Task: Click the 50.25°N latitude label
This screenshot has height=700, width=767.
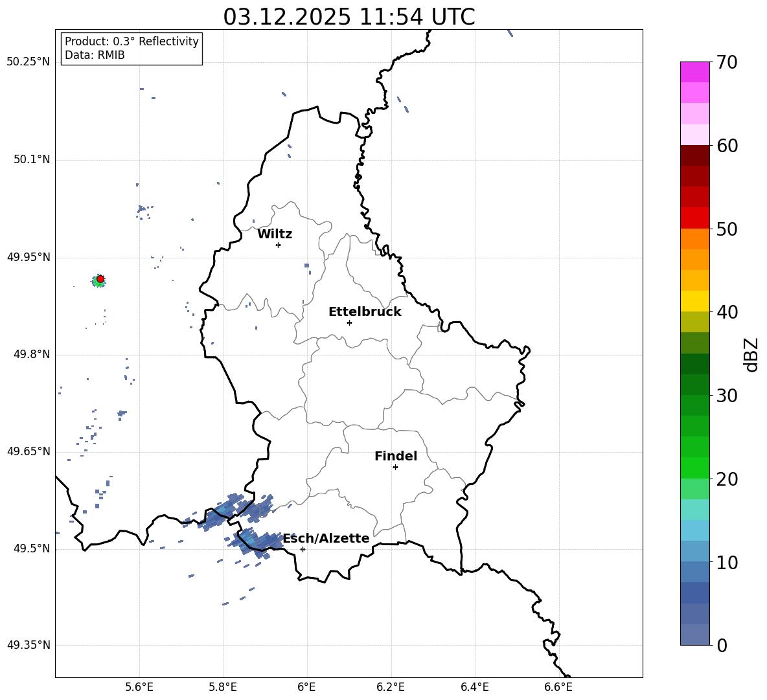Action: pyautogui.click(x=29, y=62)
